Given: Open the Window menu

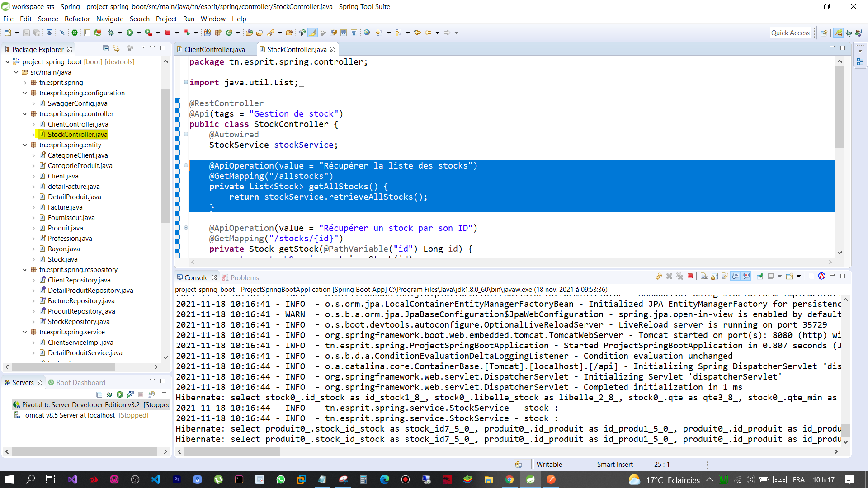Looking at the screenshot, I should (213, 19).
